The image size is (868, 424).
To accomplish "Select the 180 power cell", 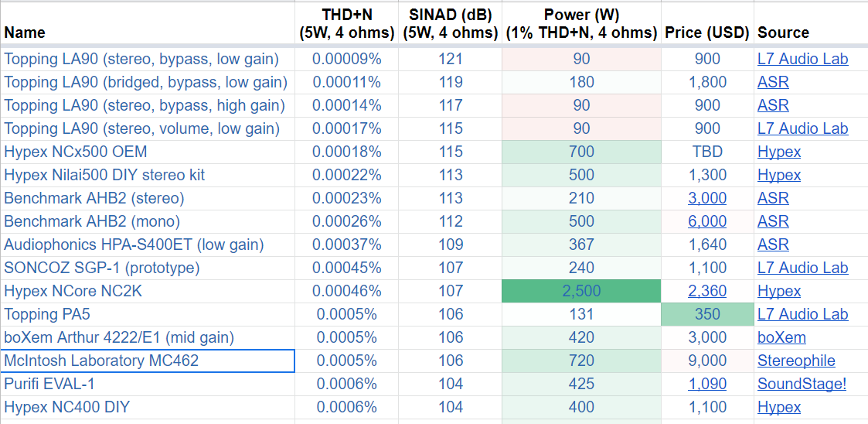I will pyautogui.click(x=581, y=82).
